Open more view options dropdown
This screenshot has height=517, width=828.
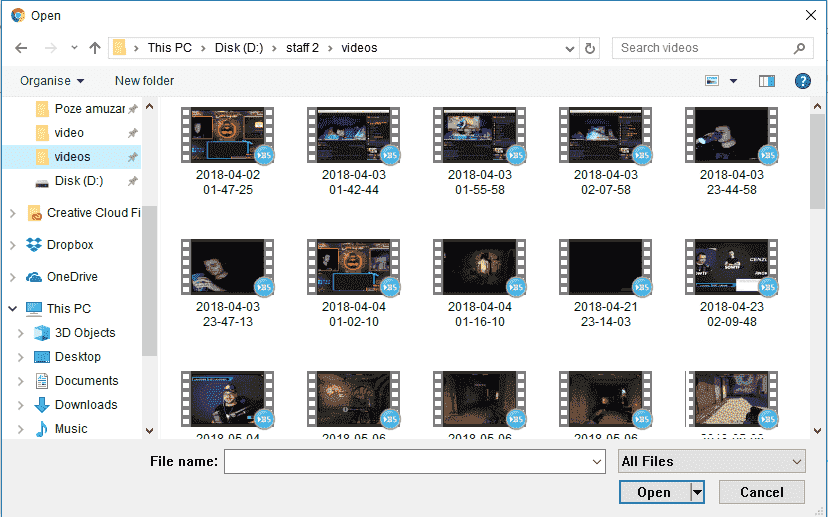point(733,81)
